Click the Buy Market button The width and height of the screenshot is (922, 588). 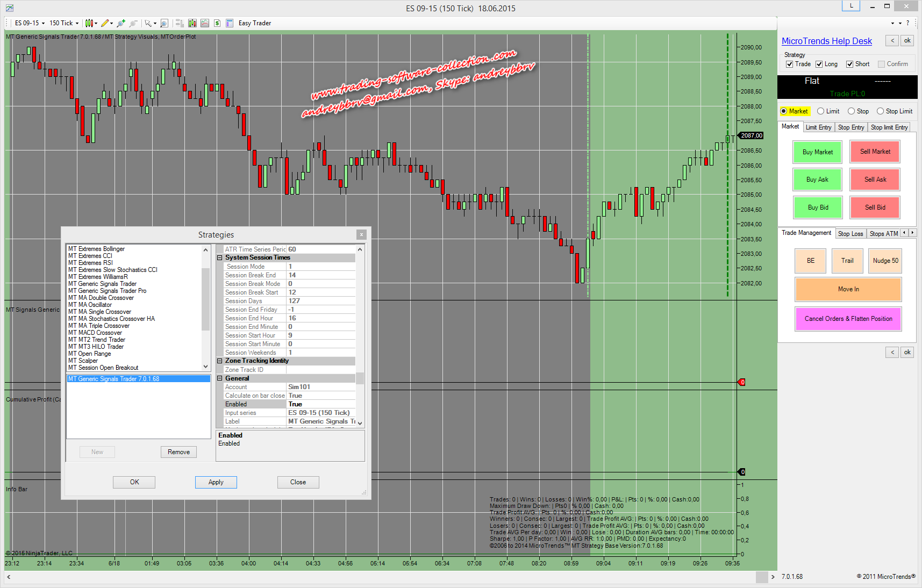click(817, 152)
